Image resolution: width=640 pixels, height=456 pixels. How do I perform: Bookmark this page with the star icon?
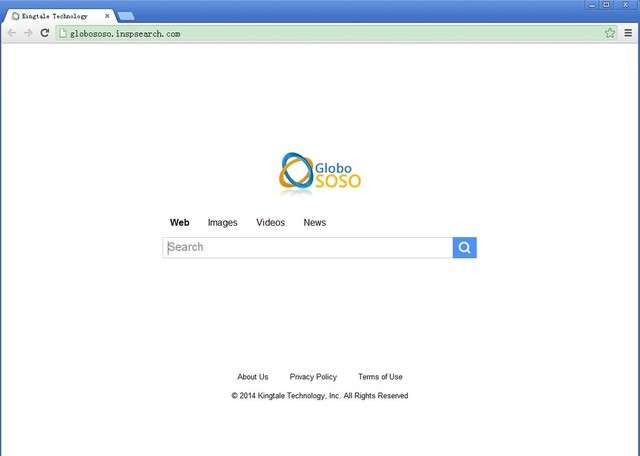610,33
